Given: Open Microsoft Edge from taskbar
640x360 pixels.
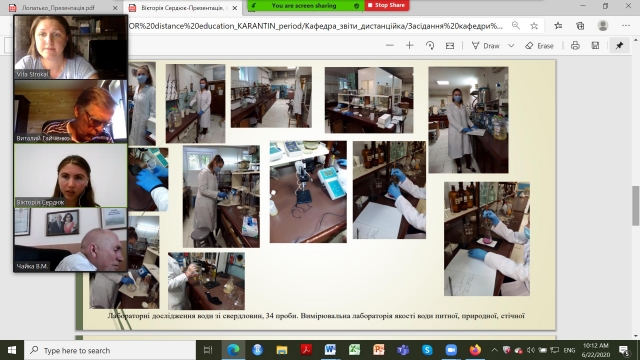Looking at the screenshot, I should click(233, 350).
